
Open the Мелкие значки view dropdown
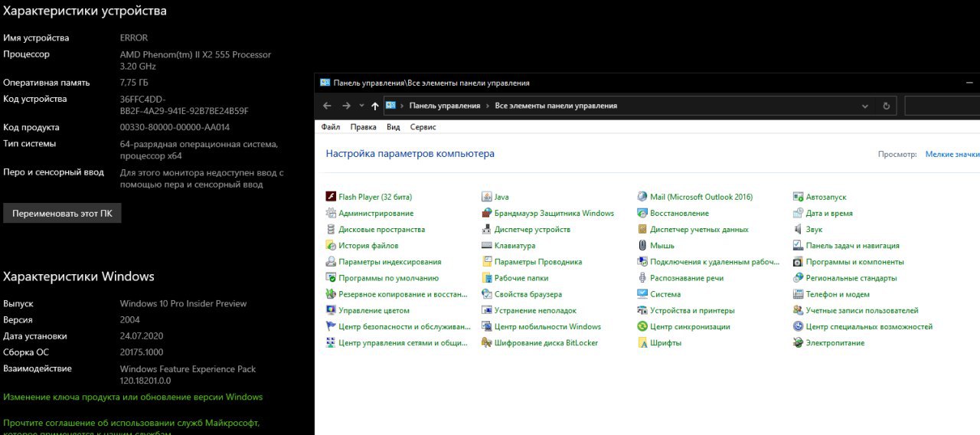click(x=952, y=154)
